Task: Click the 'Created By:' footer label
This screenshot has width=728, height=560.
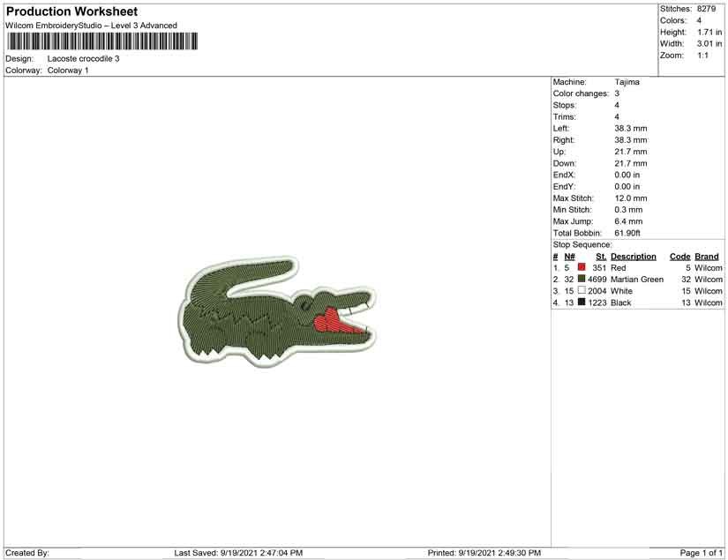Action: [27, 553]
